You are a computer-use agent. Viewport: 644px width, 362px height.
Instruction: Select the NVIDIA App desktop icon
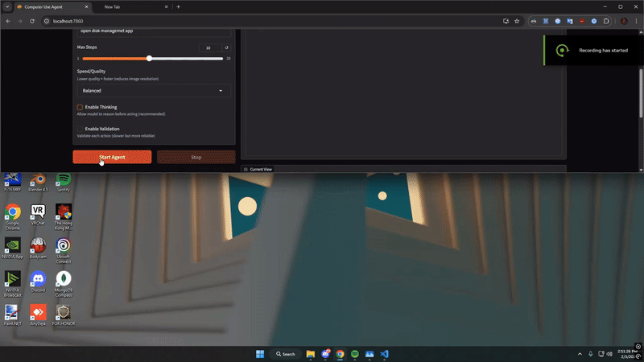[x=12, y=249]
